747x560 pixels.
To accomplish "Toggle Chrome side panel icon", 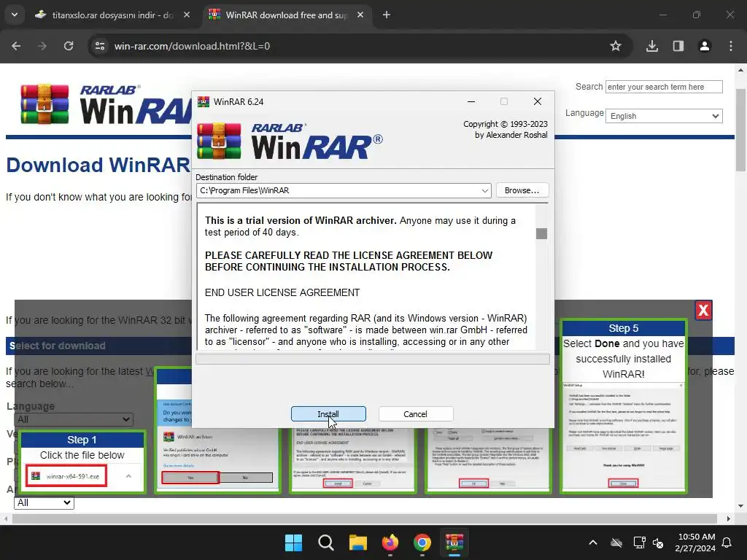I will (678, 46).
